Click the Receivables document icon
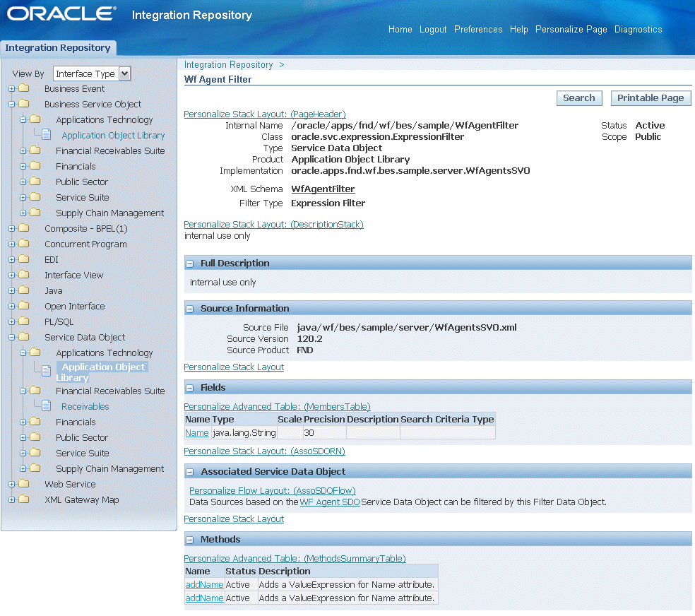The image size is (695, 616). [x=47, y=405]
